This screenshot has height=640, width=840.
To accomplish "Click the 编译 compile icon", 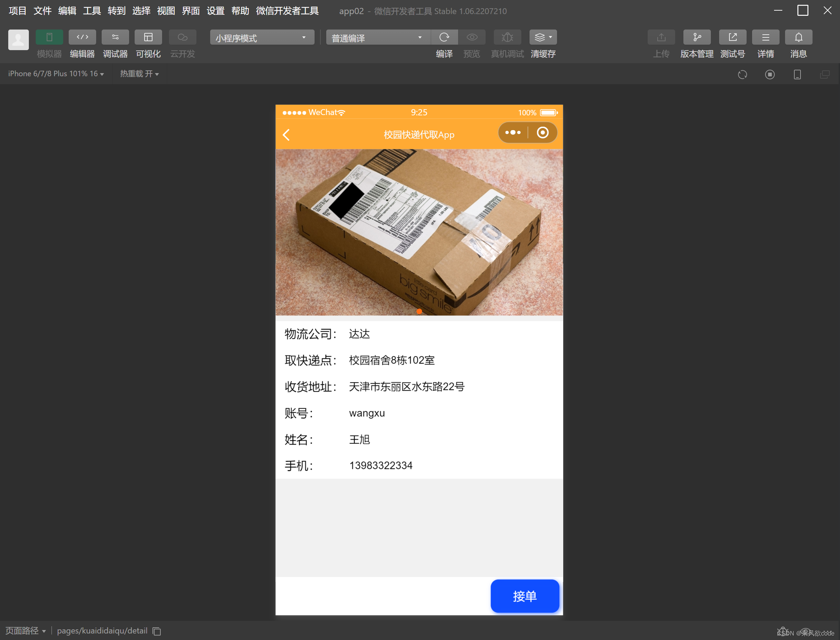I will click(x=444, y=37).
